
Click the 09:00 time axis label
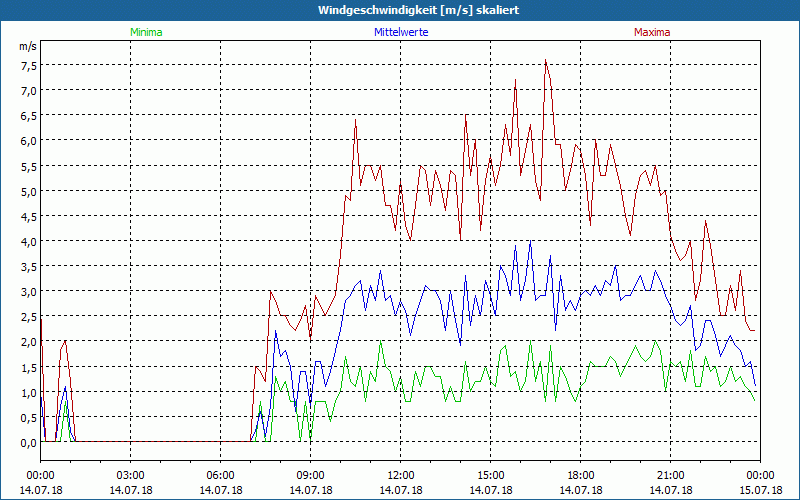(x=311, y=476)
